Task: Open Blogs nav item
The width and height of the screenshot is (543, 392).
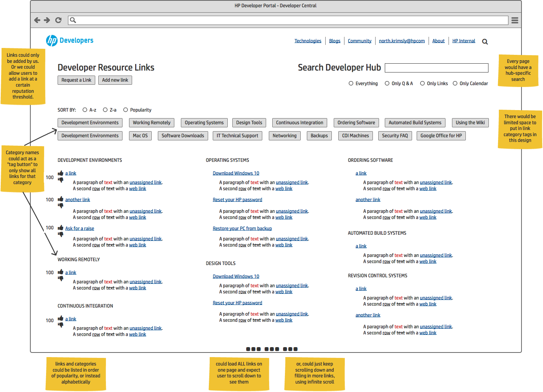Action: point(335,41)
